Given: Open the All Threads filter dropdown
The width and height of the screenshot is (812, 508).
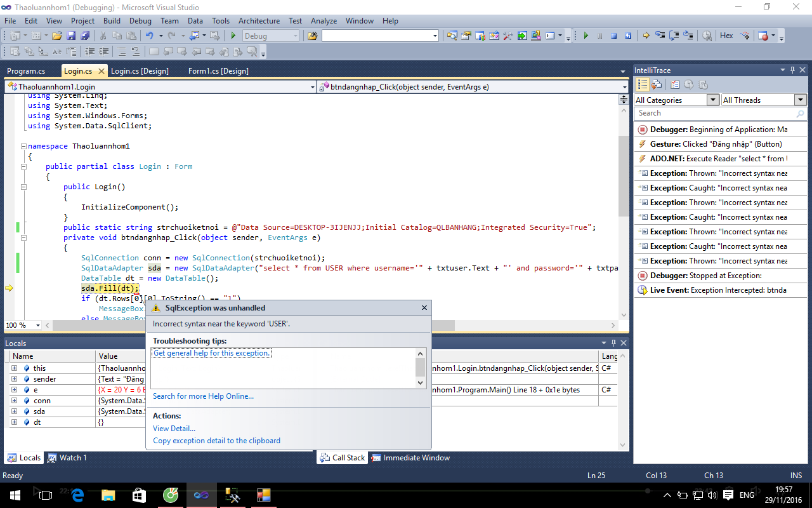Looking at the screenshot, I should tap(800, 100).
